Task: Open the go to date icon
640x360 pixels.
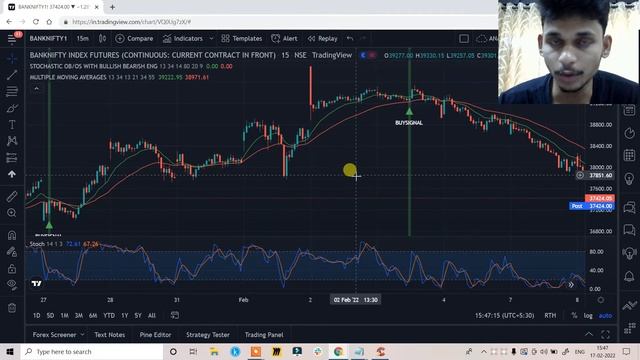Action: pos(175,315)
